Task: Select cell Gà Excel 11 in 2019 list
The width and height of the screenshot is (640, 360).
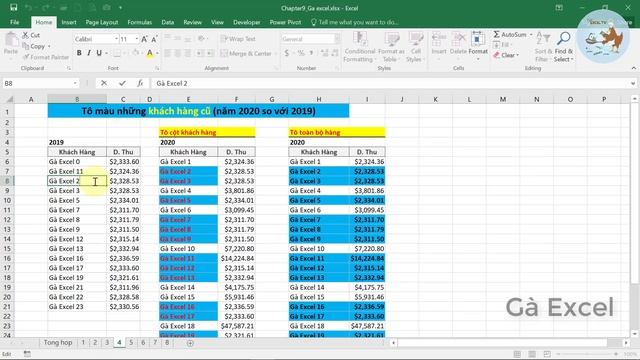Action: [x=77, y=171]
